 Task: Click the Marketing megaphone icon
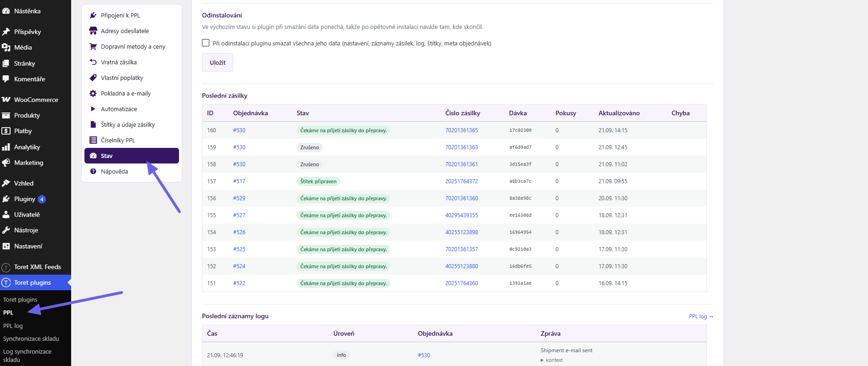[x=6, y=163]
